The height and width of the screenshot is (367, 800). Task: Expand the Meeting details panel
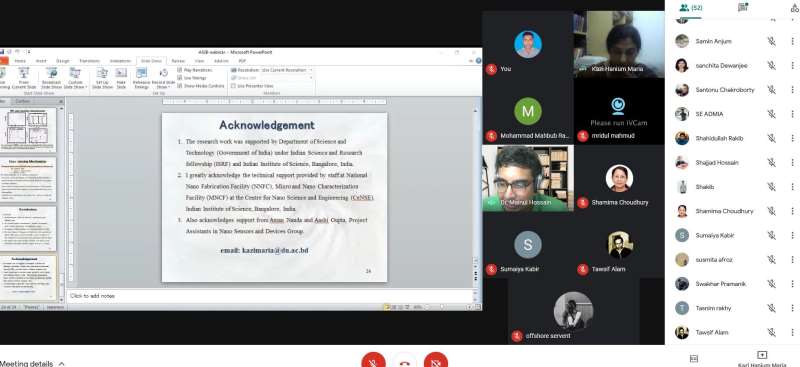33,363
